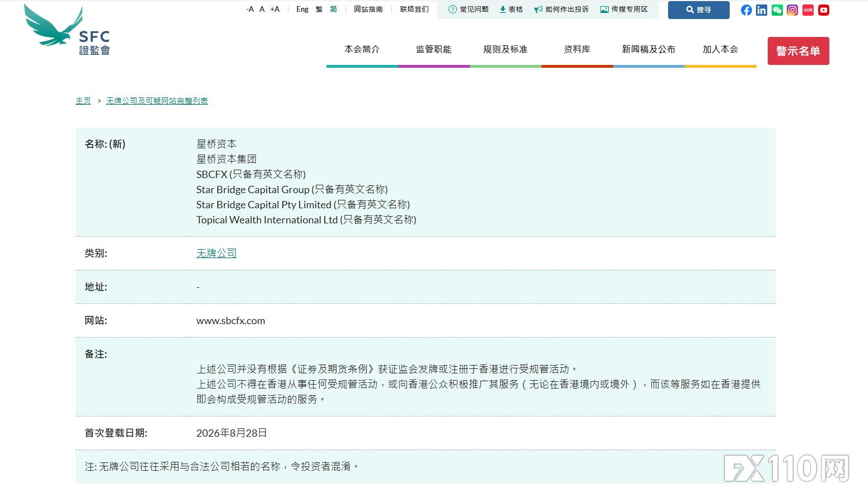Increase font size with +A
The height and width of the screenshot is (496, 868).
(x=275, y=10)
